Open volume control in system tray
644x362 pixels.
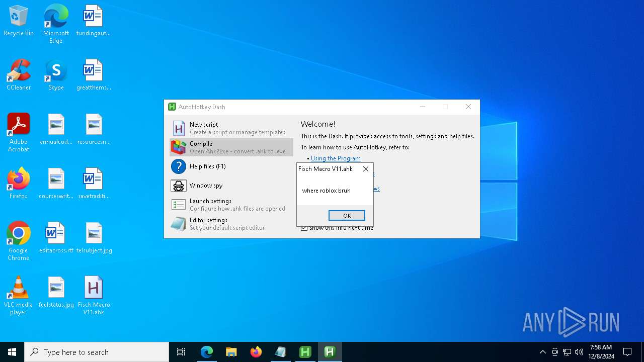[x=579, y=352]
